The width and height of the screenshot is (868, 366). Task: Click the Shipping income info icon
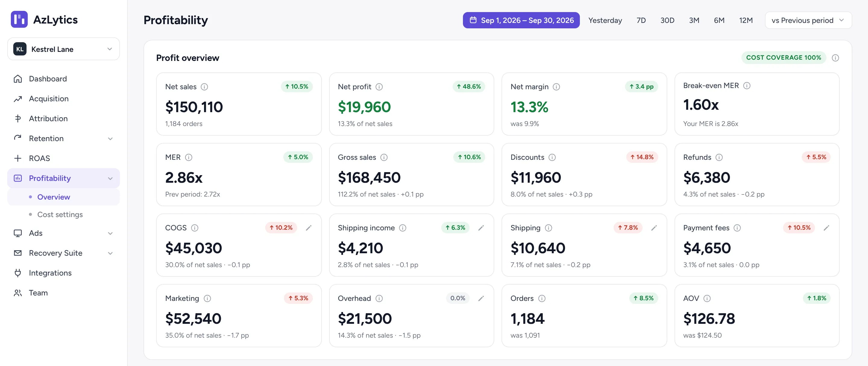[403, 228]
